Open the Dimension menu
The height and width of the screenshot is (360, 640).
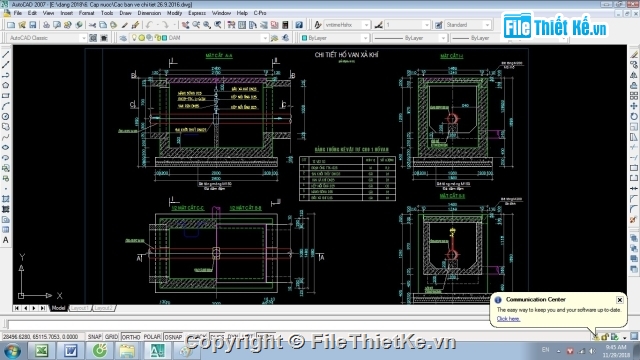[x=149, y=13]
